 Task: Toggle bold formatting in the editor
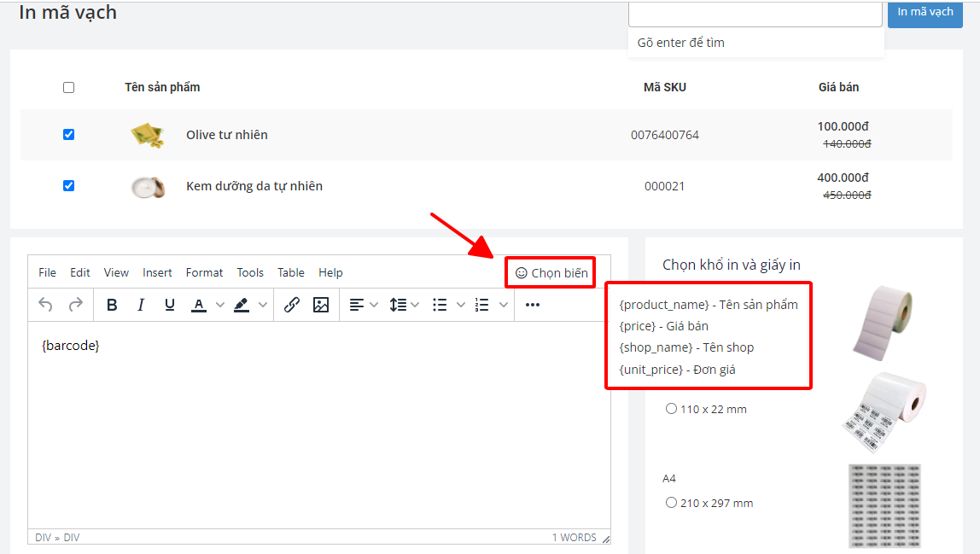point(112,305)
